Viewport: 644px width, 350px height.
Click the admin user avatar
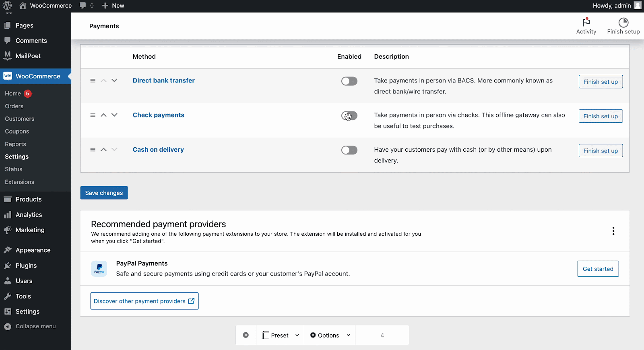638,5
